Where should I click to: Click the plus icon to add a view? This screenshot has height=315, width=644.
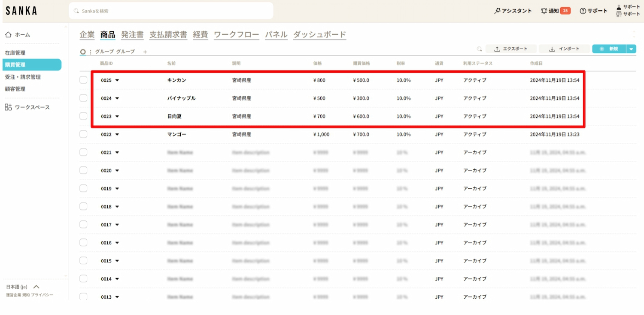click(x=145, y=52)
